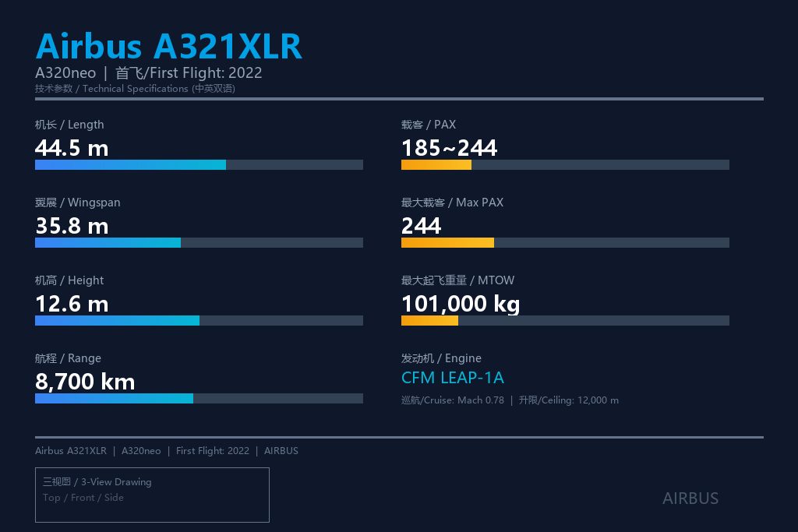
Task: Click the Range progress bar
Action: tap(199, 398)
